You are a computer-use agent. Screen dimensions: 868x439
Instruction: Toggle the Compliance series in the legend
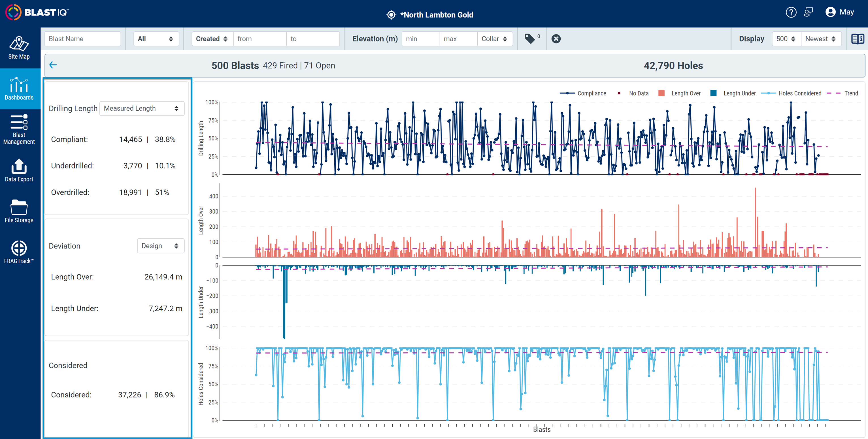583,93
